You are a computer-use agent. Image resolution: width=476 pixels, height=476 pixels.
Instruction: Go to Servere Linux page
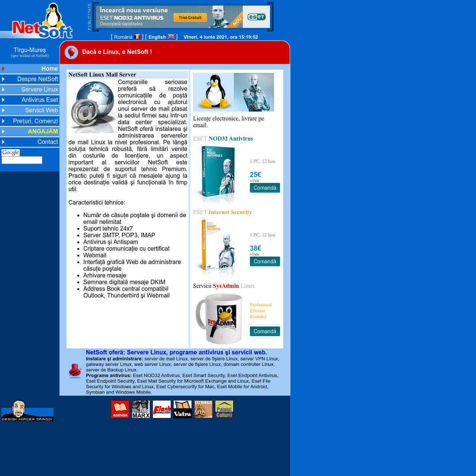coord(39,90)
